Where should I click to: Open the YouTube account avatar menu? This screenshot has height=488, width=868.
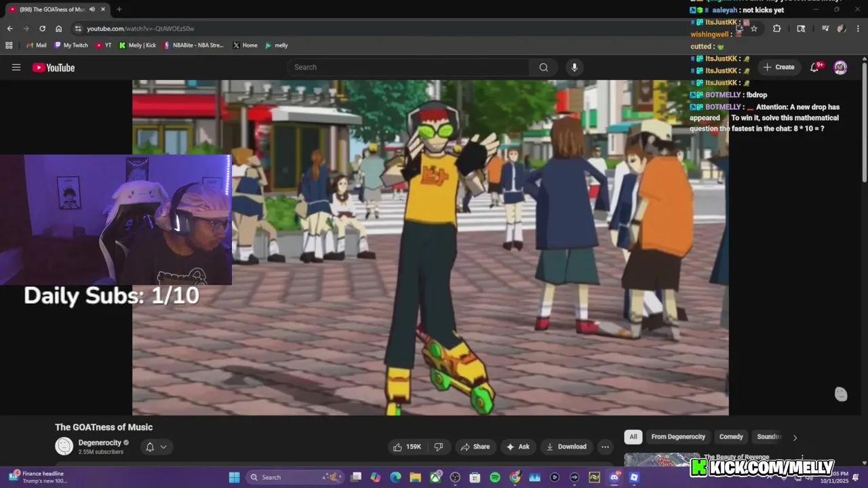coord(840,67)
